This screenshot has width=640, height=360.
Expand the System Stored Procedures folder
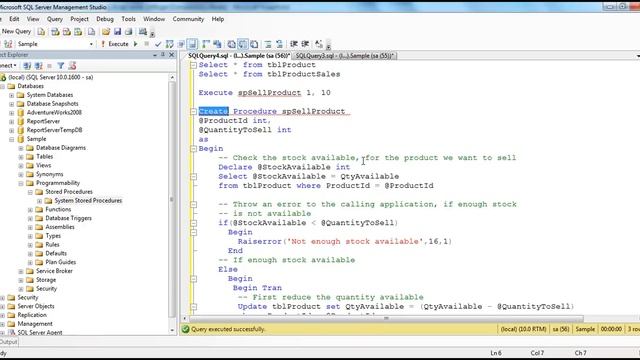40,201
